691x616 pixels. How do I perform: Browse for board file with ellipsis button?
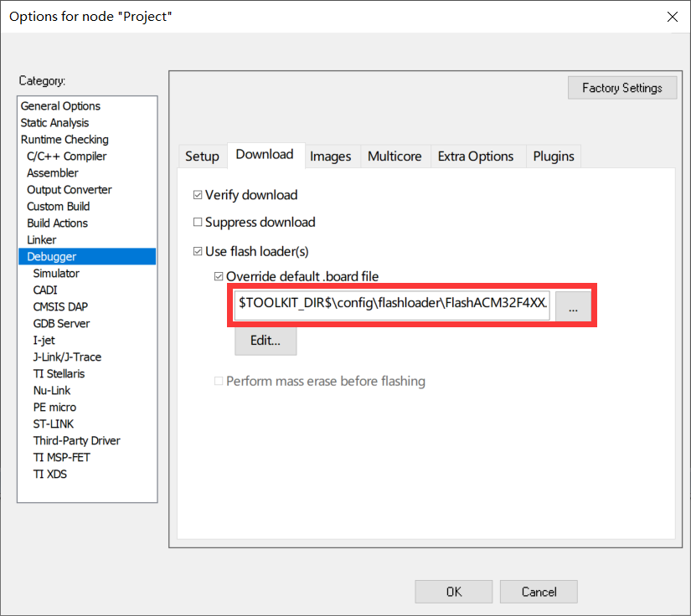(x=573, y=307)
